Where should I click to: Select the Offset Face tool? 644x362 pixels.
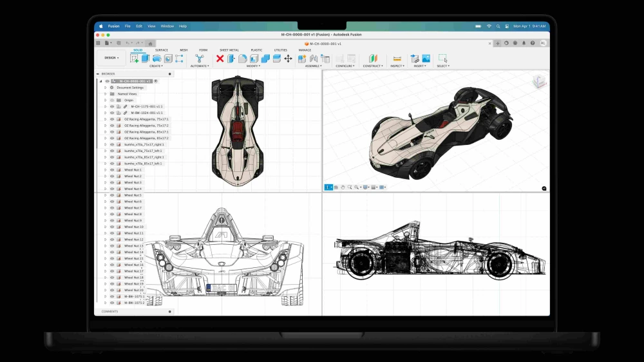[x=277, y=59]
